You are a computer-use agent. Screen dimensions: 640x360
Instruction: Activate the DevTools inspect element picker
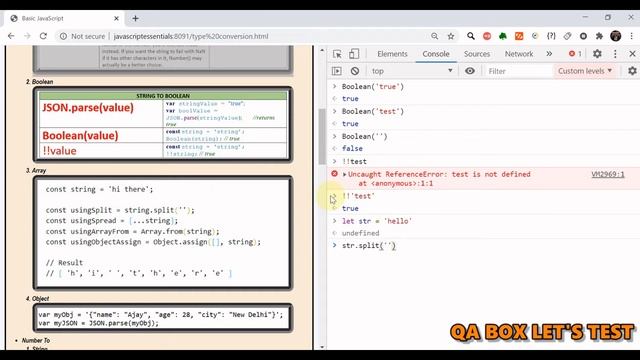337,54
